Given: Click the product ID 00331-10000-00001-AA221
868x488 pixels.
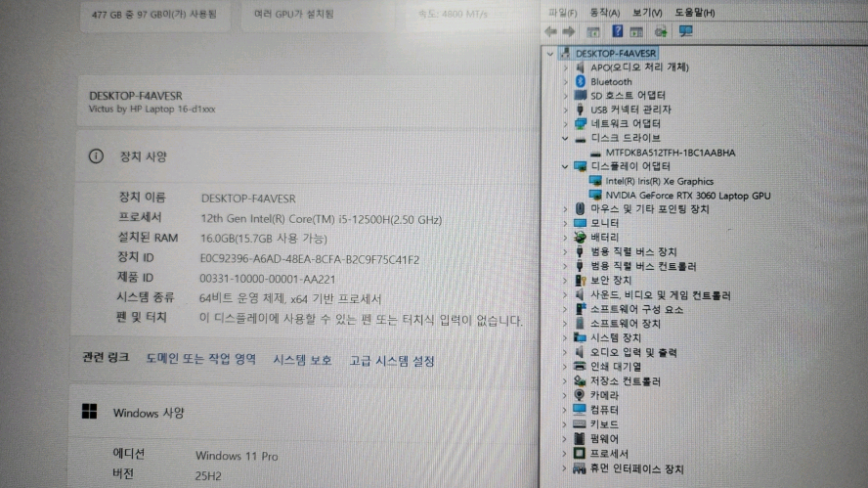Looking at the screenshot, I should click(268, 279).
